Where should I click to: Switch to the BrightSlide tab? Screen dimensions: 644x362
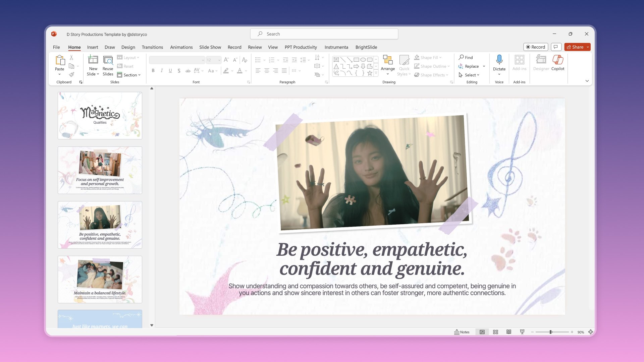366,47
